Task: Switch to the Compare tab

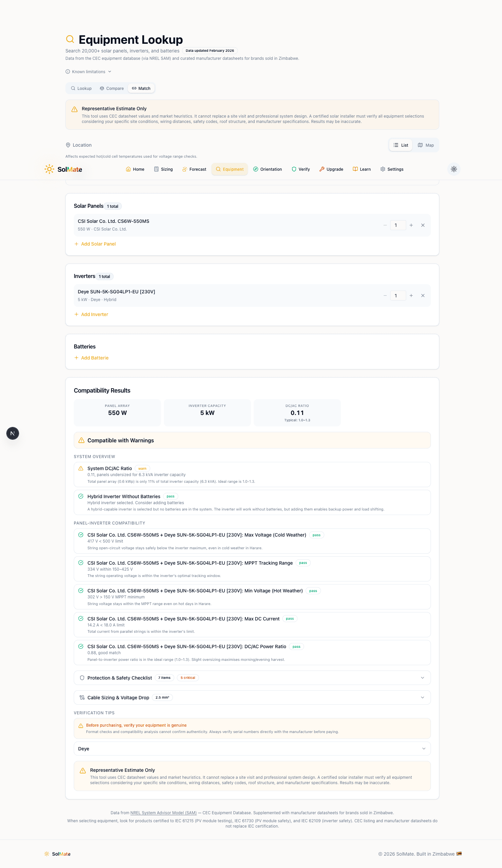Action: (112, 89)
